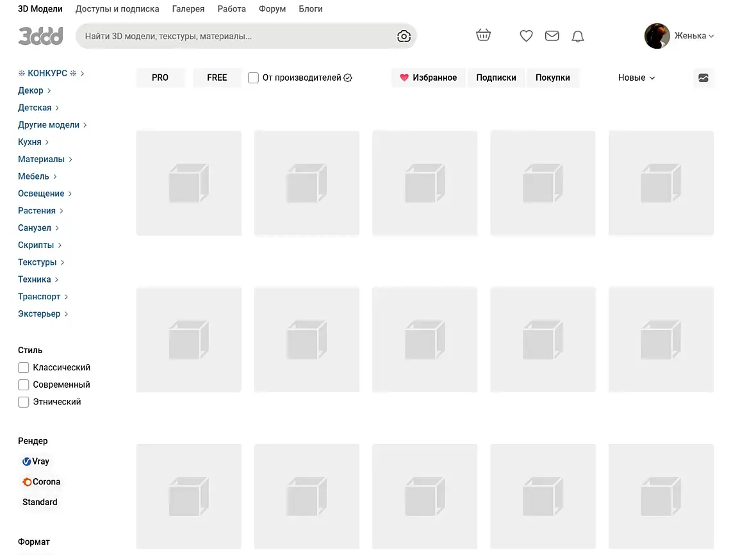
Task: Expand the Материалы category
Action: tap(45, 159)
